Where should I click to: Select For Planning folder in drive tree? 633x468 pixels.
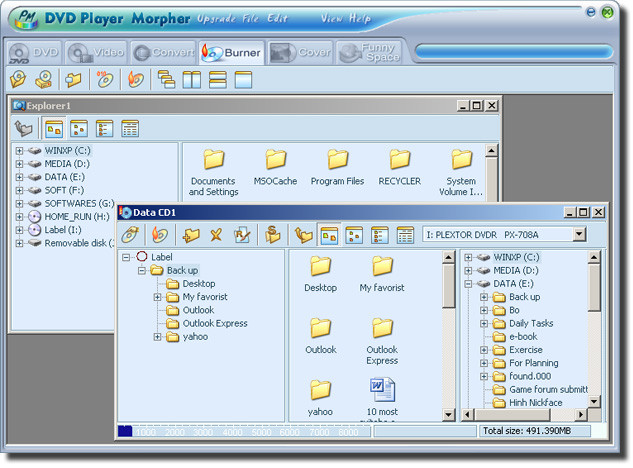tap(534, 363)
